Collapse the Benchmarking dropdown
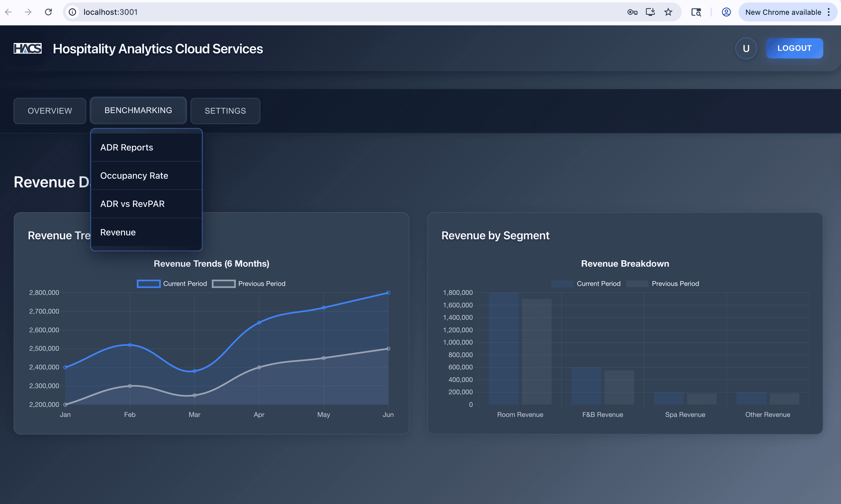This screenshot has width=841, height=504. 138,110
